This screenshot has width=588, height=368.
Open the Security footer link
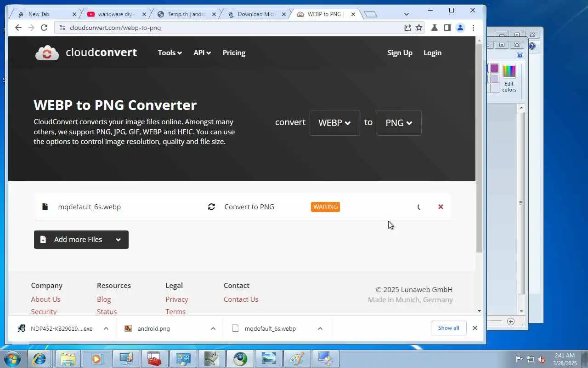(x=44, y=311)
